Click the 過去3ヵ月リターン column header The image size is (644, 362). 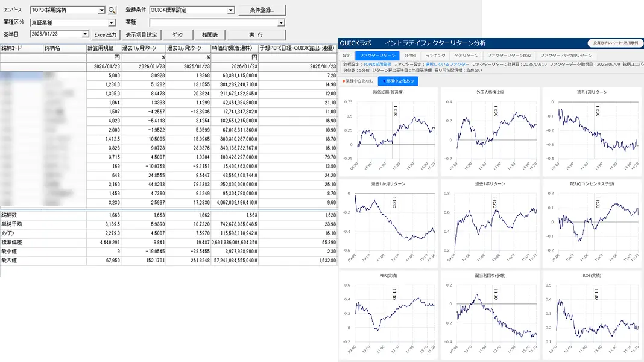coord(189,48)
